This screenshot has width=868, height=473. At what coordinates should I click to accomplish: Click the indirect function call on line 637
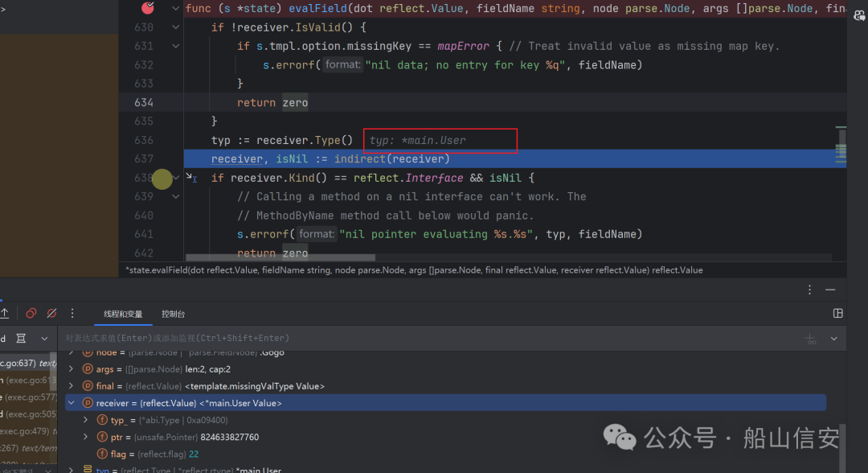pos(359,159)
